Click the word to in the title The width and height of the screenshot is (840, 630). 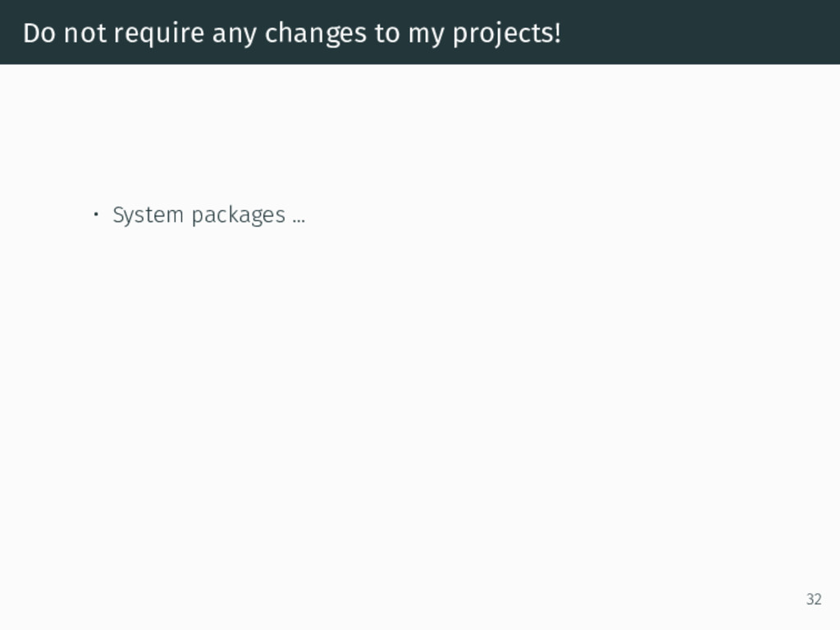click(387, 34)
